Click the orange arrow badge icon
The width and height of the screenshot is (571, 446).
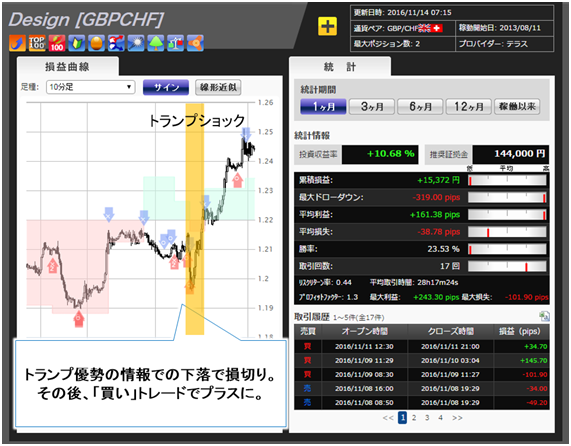pos(17,43)
